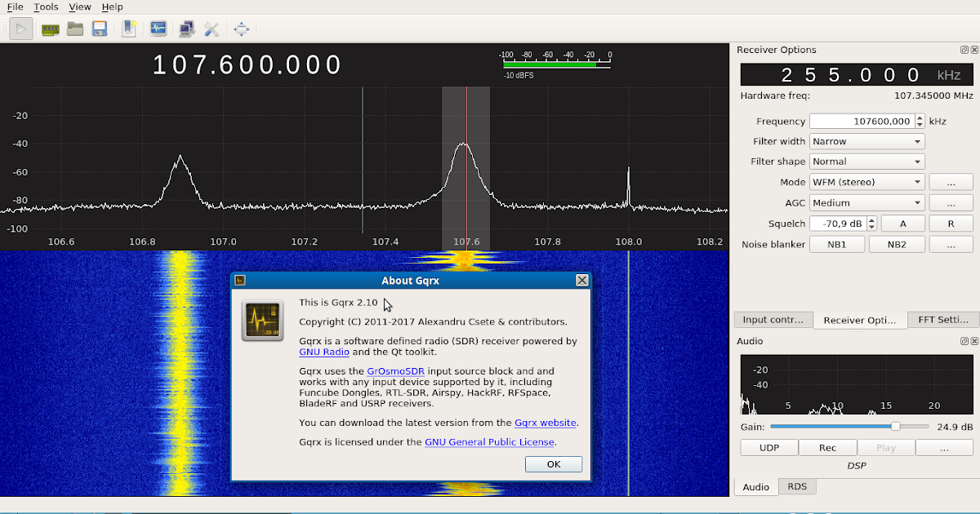Open the remote control settings icon

185,28
